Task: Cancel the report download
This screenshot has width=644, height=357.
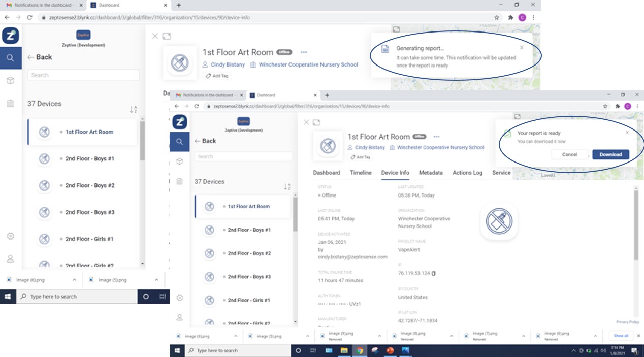Action: 569,154
